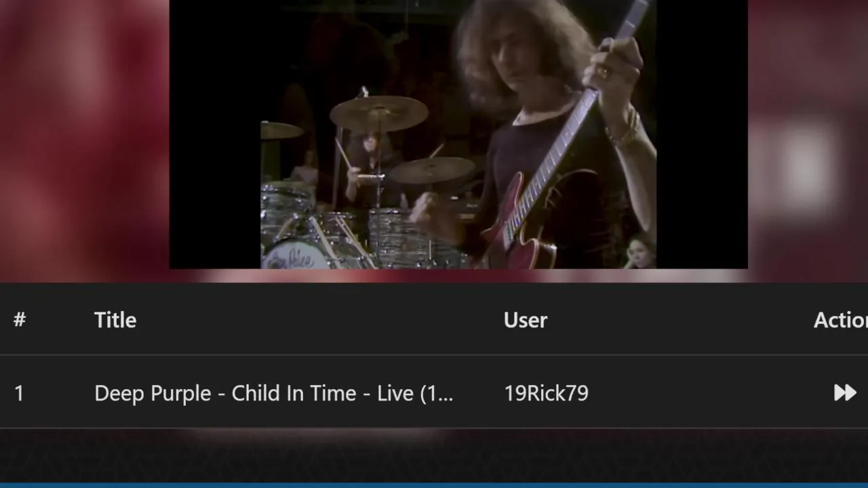Sort queue by the User column header

click(x=526, y=320)
